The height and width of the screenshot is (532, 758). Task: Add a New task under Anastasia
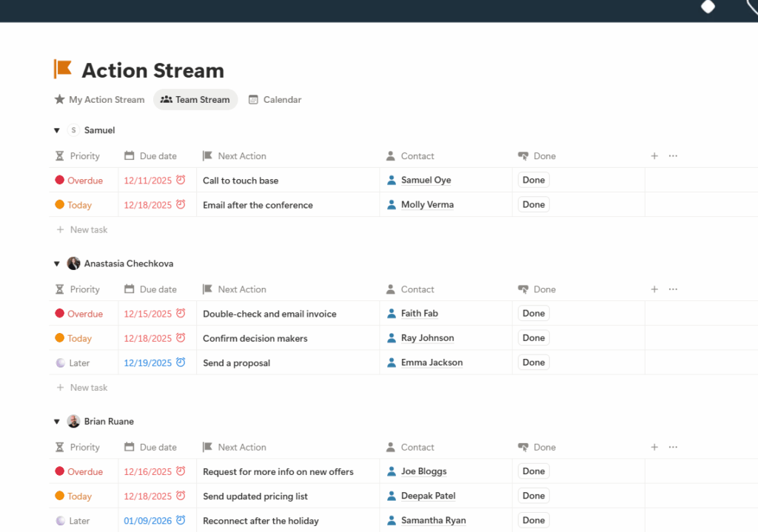[82, 387]
